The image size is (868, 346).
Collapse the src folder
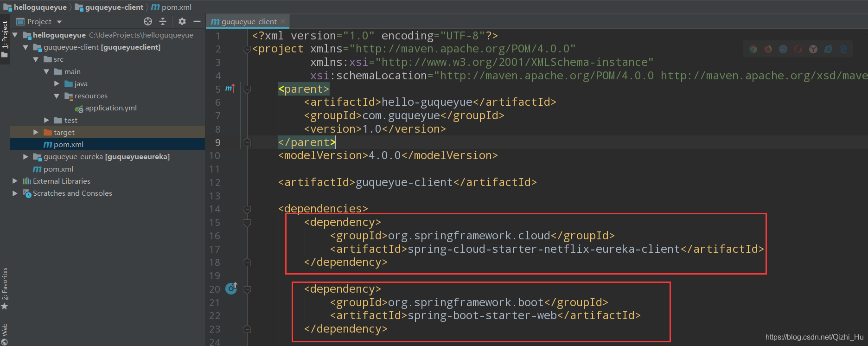[x=36, y=59]
